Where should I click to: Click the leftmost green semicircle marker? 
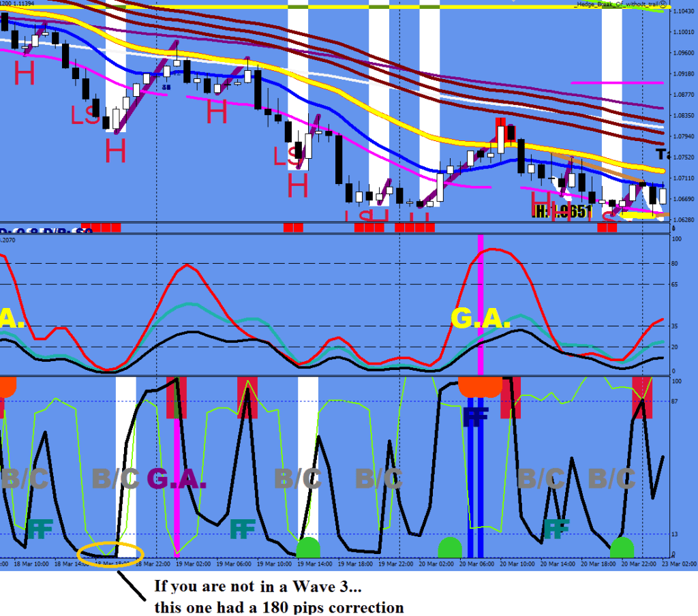point(308,547)
